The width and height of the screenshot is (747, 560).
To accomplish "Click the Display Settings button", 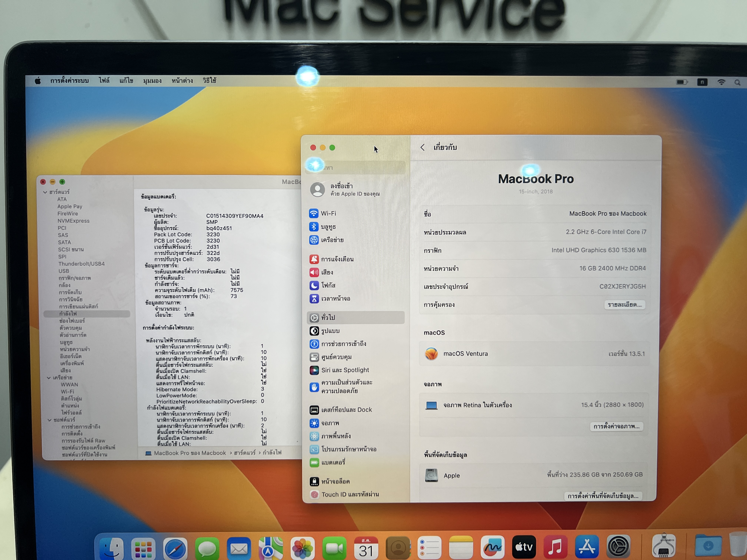I will point(616,426).
